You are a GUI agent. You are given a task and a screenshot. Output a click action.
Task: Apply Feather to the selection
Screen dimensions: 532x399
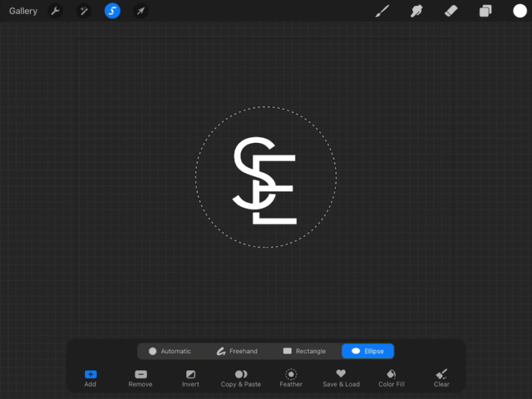(x=291, y=378)
